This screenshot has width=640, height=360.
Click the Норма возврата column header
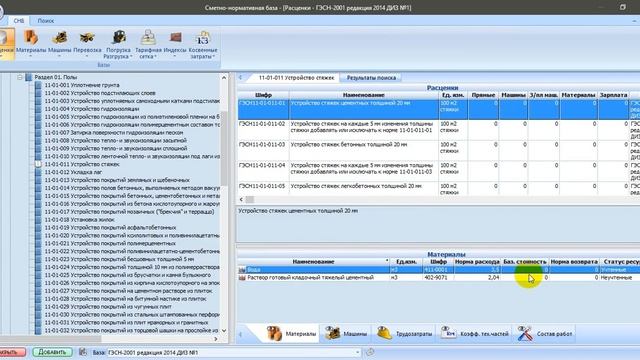point(574,262)
